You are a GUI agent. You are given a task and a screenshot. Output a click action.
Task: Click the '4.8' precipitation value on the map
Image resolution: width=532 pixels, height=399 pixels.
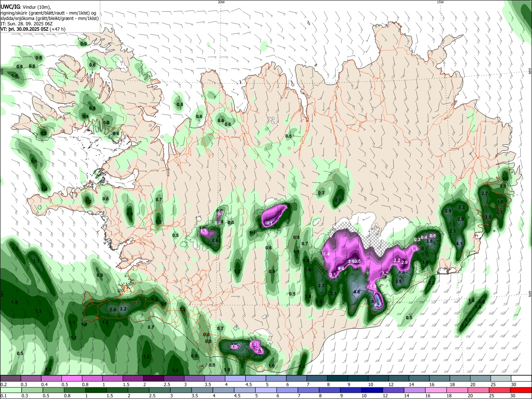356,292
